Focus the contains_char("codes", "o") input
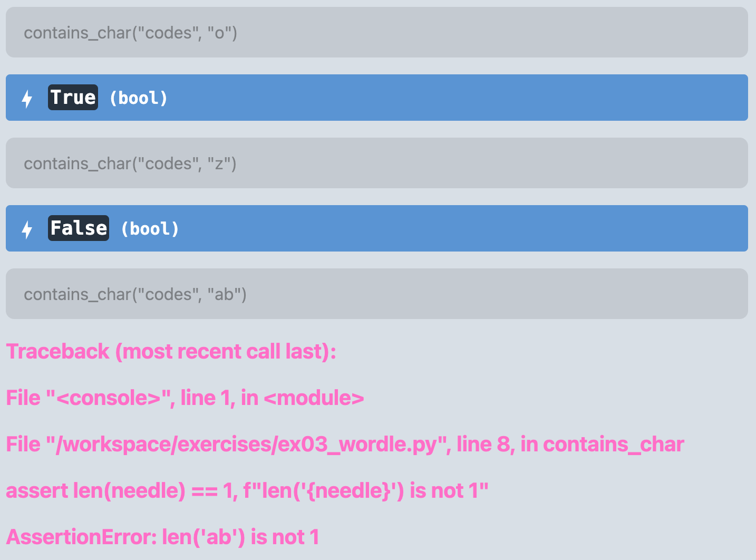This screenshot has height=560, width=756. [x=376, y=33]
